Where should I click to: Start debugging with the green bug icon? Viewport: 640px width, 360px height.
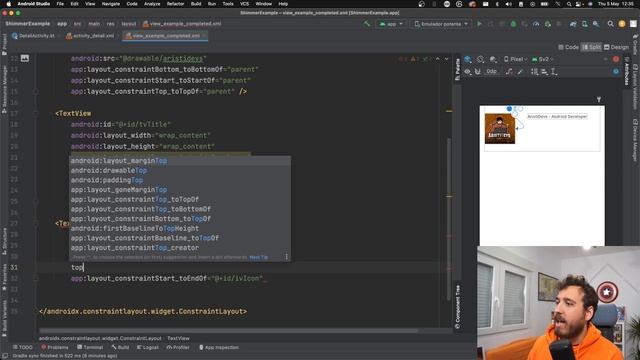point(513,24)
